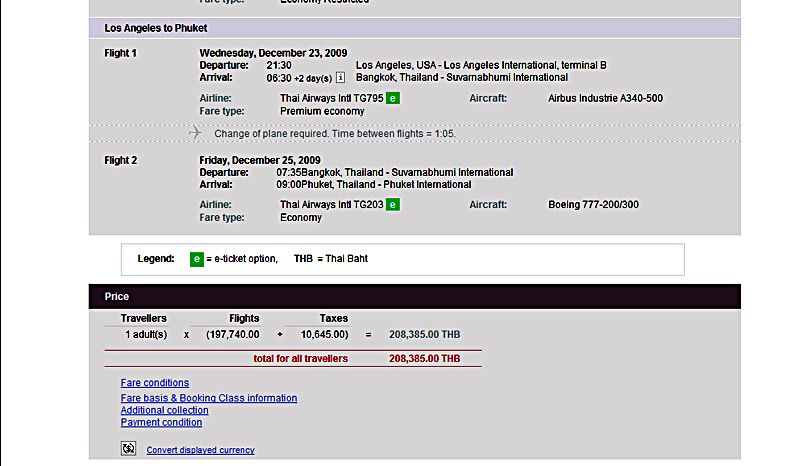800x466 pixels.
Task: Click departure time 21:30
Action: click(279, 65)
